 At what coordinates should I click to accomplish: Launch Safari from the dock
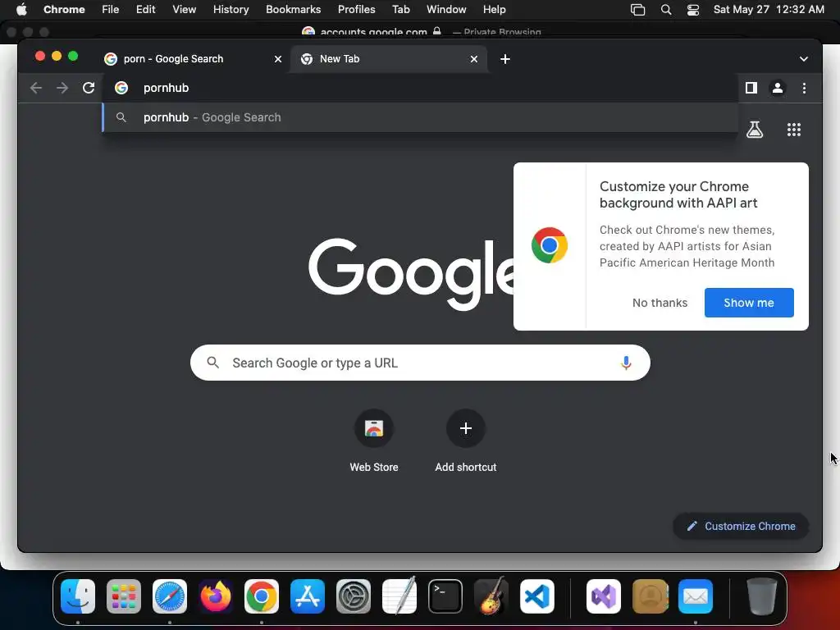(169, 596)
